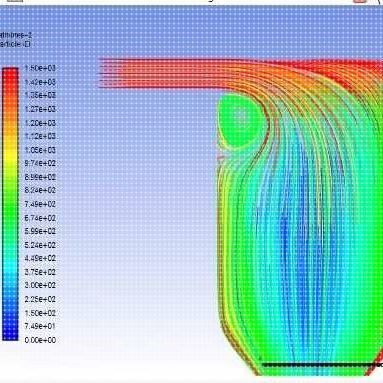
Task: Click the 1.50e+02 legend value
Action: [40, 313]
